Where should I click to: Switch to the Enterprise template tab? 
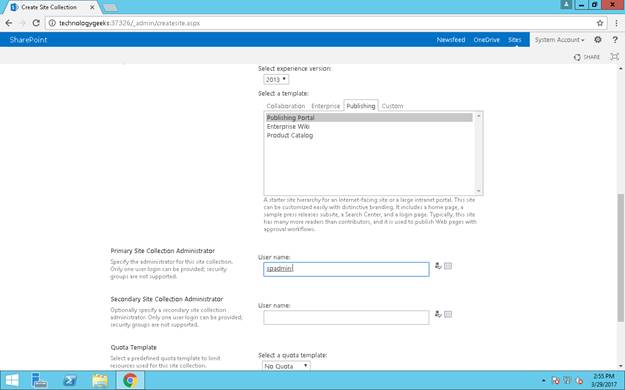point(325,106)
